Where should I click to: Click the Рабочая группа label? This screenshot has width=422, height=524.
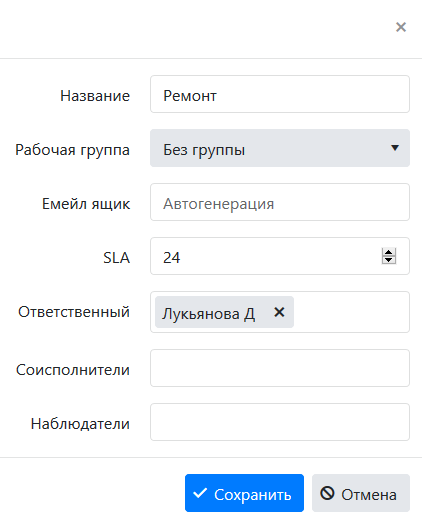coord(73,150)
